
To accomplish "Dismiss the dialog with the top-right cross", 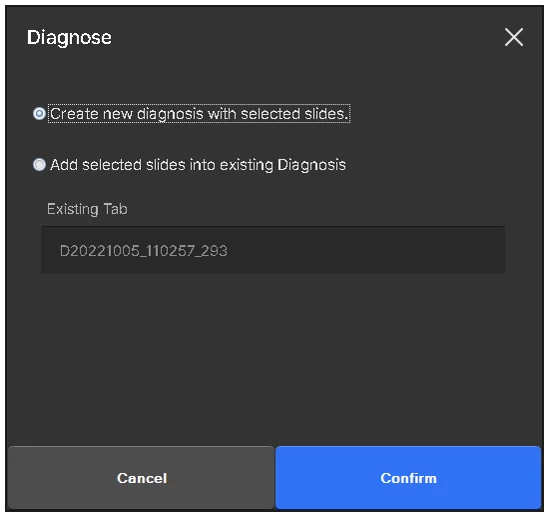I will 514,37.
